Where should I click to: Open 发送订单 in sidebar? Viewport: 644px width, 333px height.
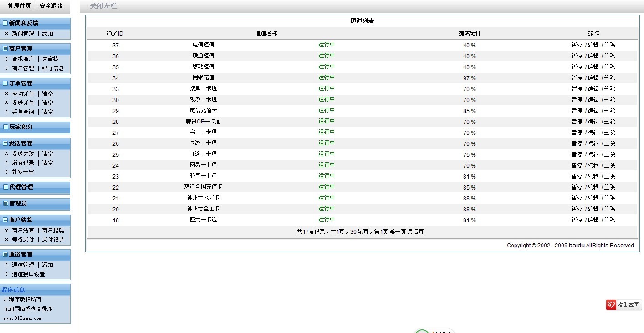23,103
